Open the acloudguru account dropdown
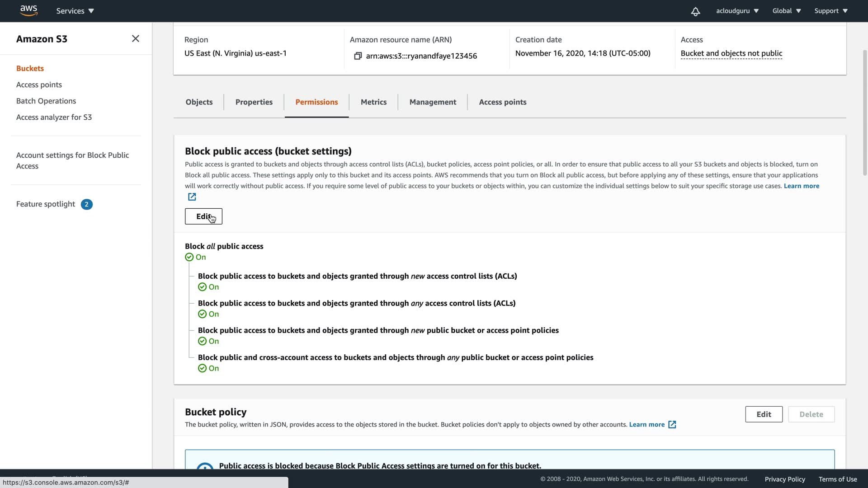Screen dimensions: 868x488 737,11
